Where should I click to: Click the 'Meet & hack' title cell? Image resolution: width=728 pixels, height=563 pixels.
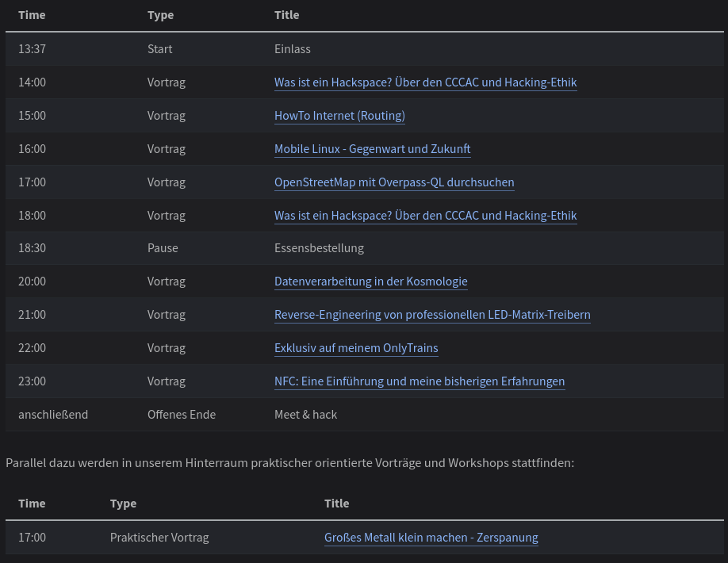(305, 415)
